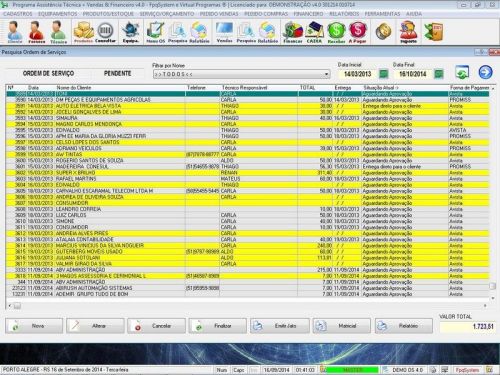The height and width of the screenshot is (375, 500).
Task: Click the exit door toolbar icon
Action: (x=433, y=32)
